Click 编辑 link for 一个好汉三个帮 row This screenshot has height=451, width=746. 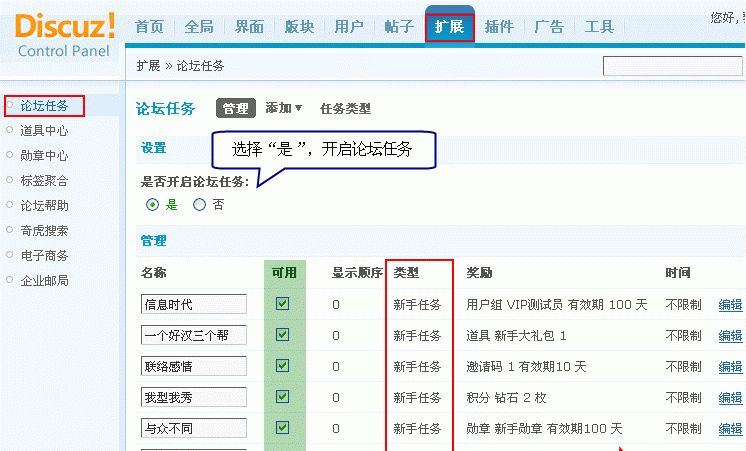tap(730, 335)
